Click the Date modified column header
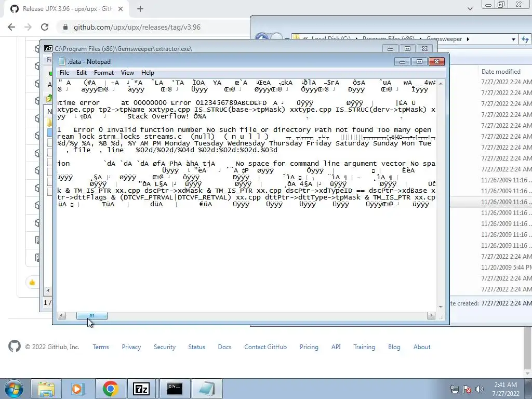This screenshot has height=399, width=532. coord(501,72)
